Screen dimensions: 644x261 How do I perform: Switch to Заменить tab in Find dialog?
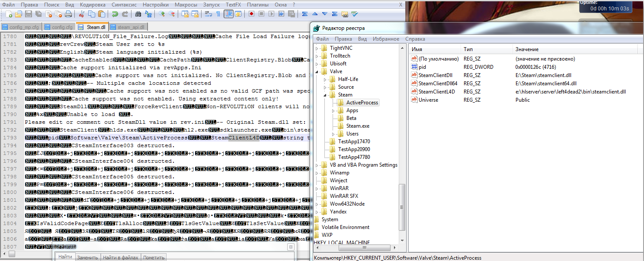pos(87,258)
